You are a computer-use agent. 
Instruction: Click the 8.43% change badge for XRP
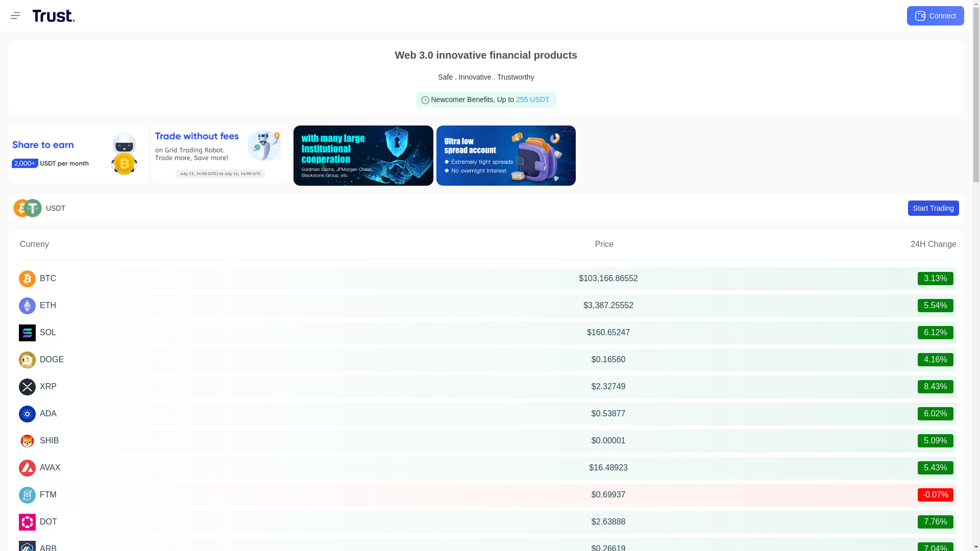pos(935,387)
